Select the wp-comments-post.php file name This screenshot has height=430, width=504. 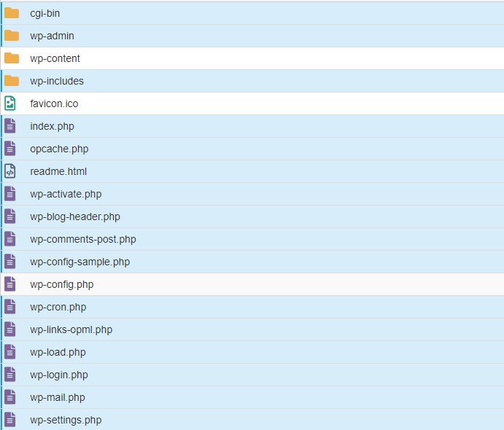(x=83, y=239)
